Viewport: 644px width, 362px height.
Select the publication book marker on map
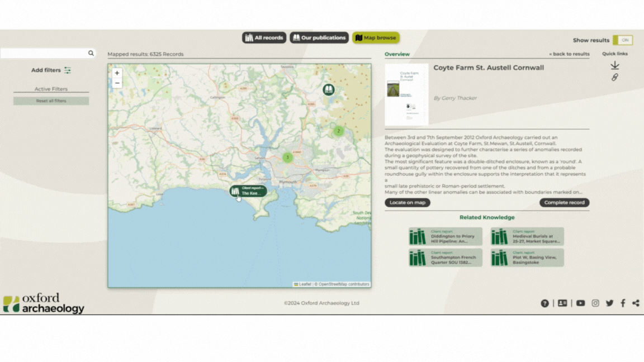click(x=328, y=89)
